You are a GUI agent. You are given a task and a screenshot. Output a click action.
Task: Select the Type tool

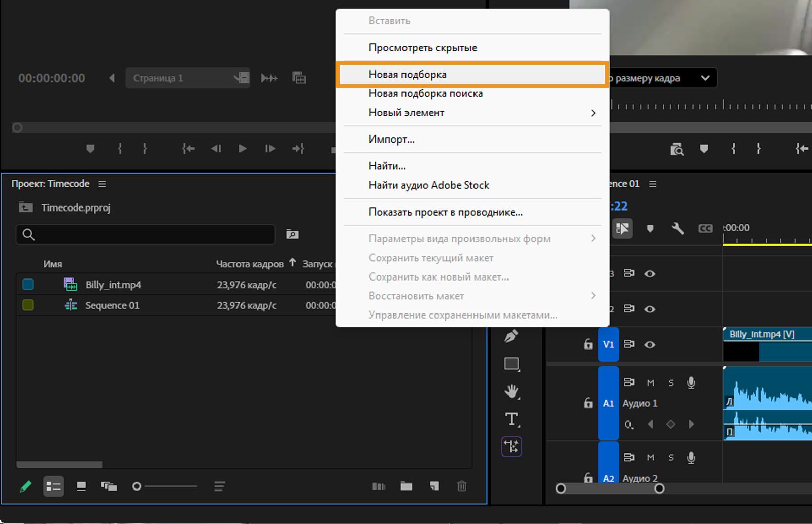click(512, 419)
